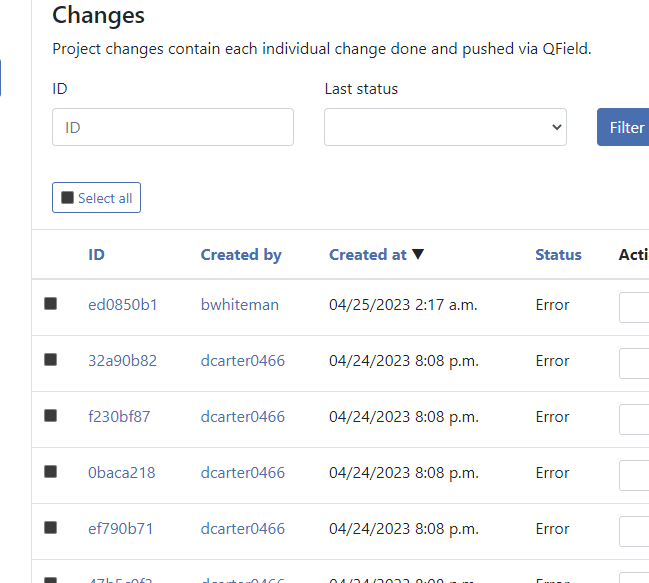Viewport: 649px width, 583px height.
Task: Tick the checkbox for change 32a90b82
Action: [51, 360]
